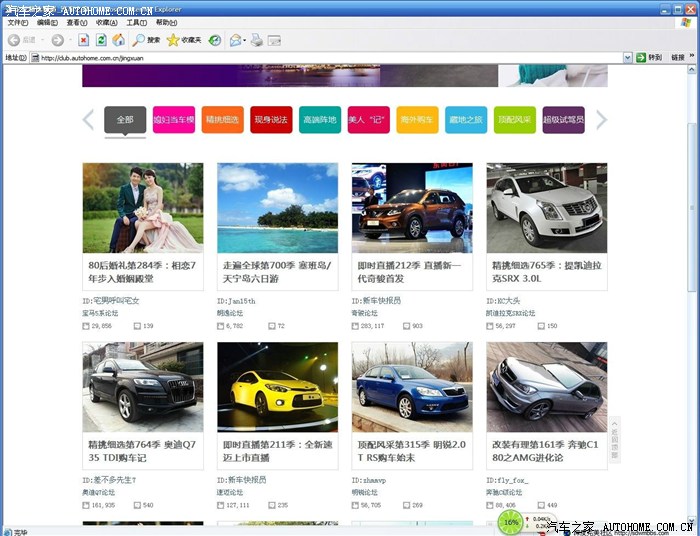The height and width of the screenshot is (536, 700).
Task: Open the Mail toolbar dropdown
Action: [x=237, y=40]
